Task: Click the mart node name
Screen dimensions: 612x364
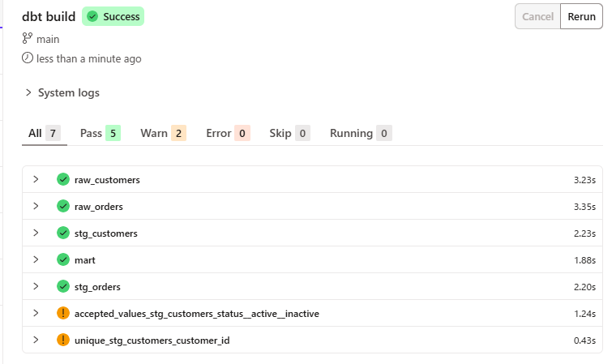Action: point(84,260)
